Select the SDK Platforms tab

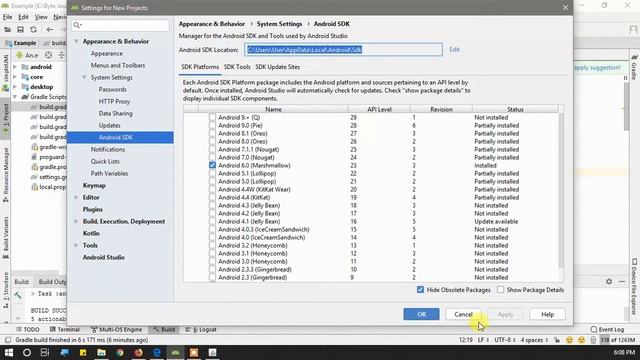(x=200, y=67)
